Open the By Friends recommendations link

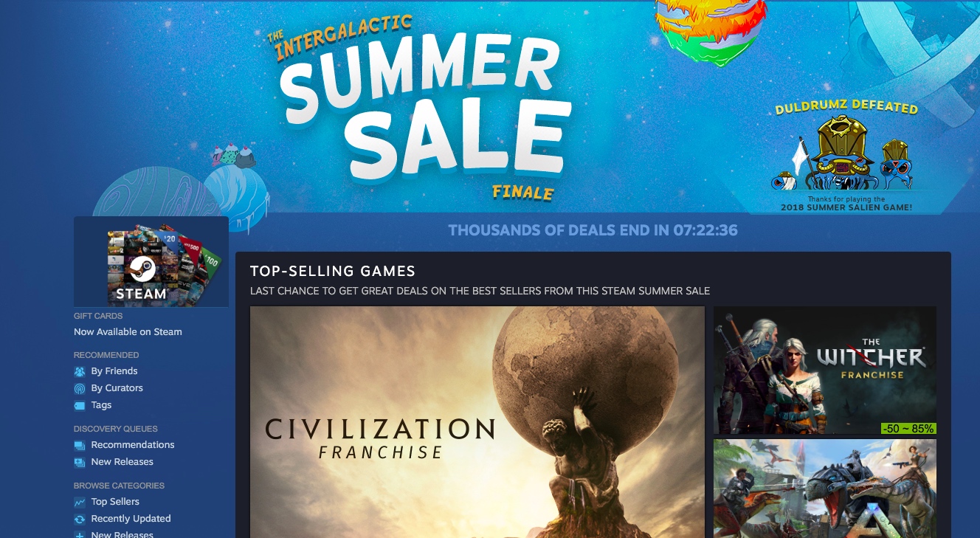[114, 371]
